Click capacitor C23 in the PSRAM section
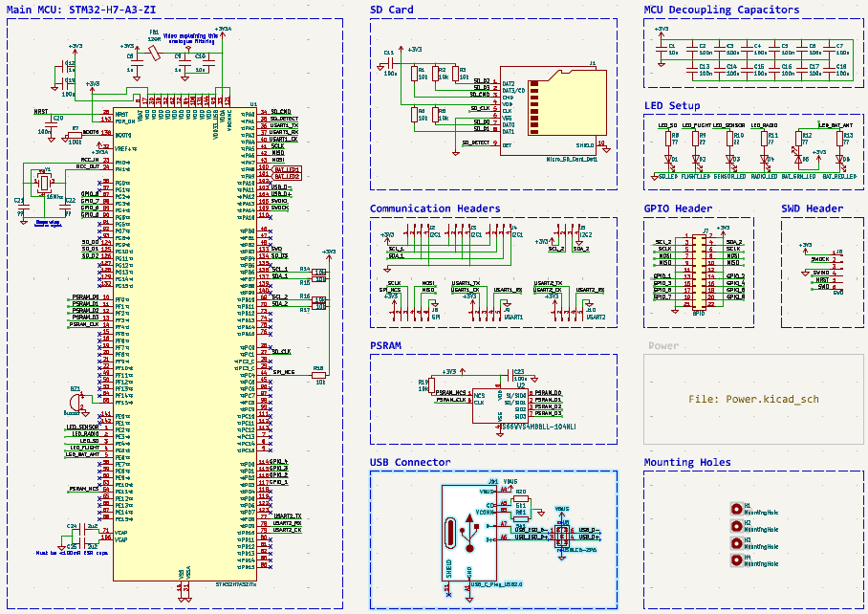This screenshot has width=868, height=614. (510, 374)
